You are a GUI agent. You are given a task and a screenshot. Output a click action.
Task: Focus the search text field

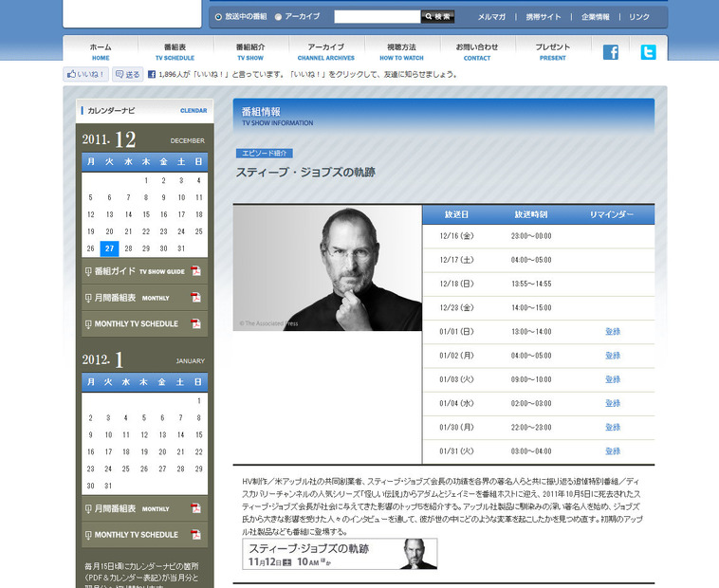click(x=377, y=16)
